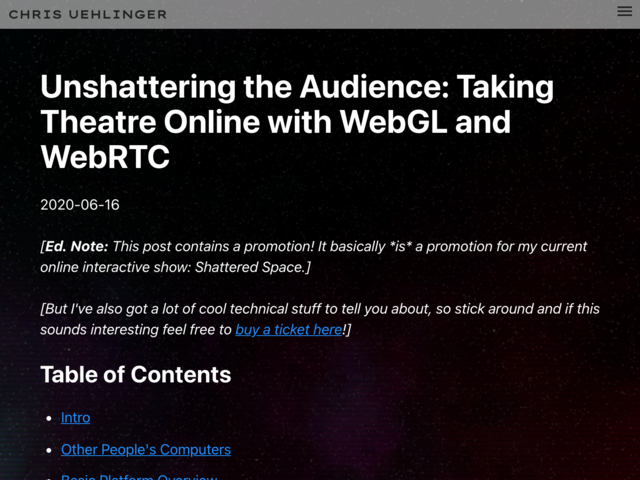
Task: Click the bullet beside the Intro link
Action: pos(49,418)
